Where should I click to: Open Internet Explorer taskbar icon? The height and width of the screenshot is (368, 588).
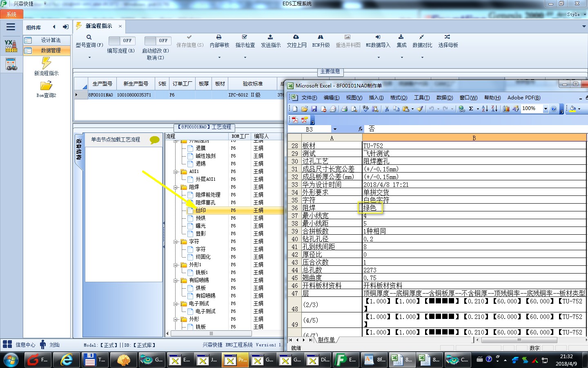(67, 360)
